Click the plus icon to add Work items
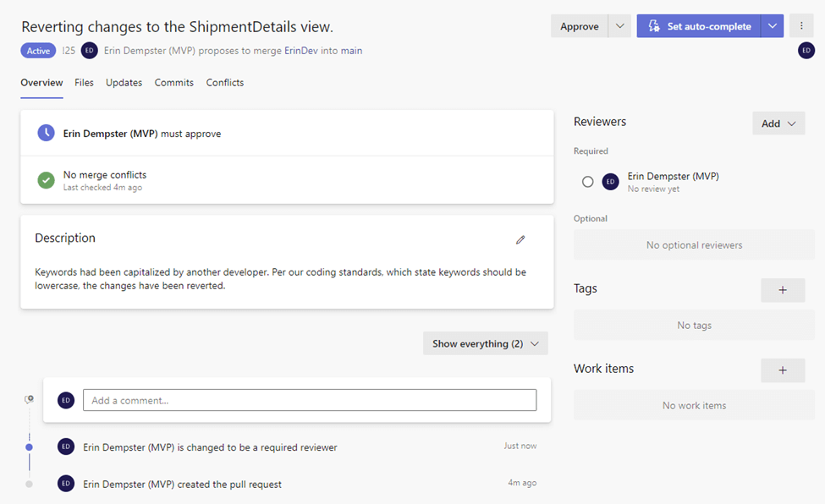Screen dimensions: 825x504 (x=783, y=370)
